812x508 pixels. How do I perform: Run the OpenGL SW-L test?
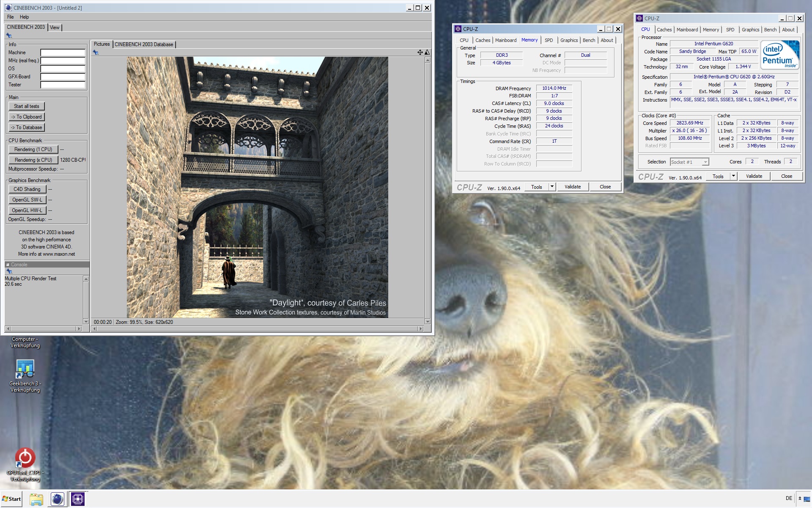(x=27, y=200)
